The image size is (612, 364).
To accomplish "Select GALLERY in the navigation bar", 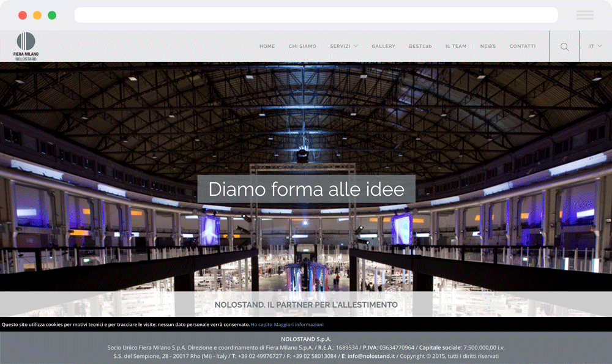I will point(383,46).
